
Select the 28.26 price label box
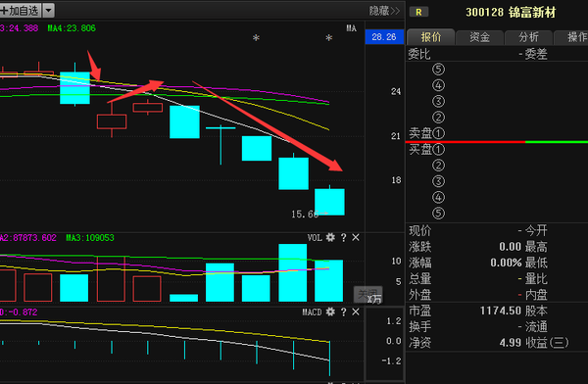[x=384, y=37]
